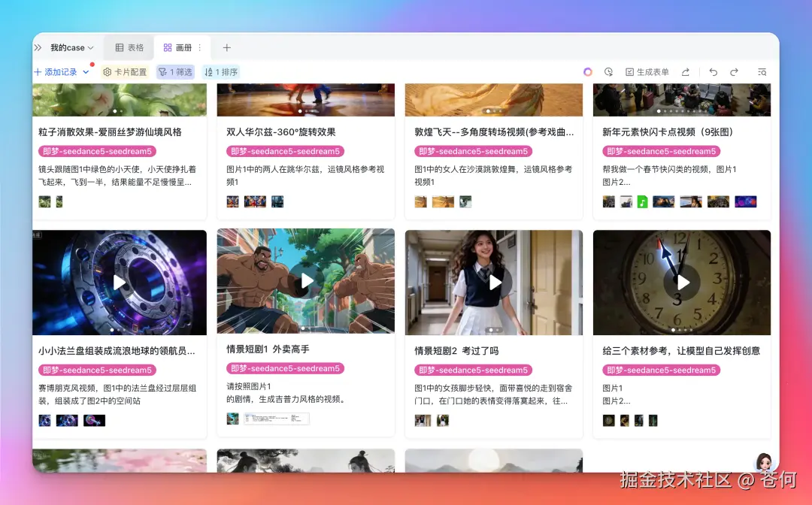The width and height of the screenshot is (812, 505).
Task: Open the 添加记录 dropdown arrow
Action: (85, 72)
